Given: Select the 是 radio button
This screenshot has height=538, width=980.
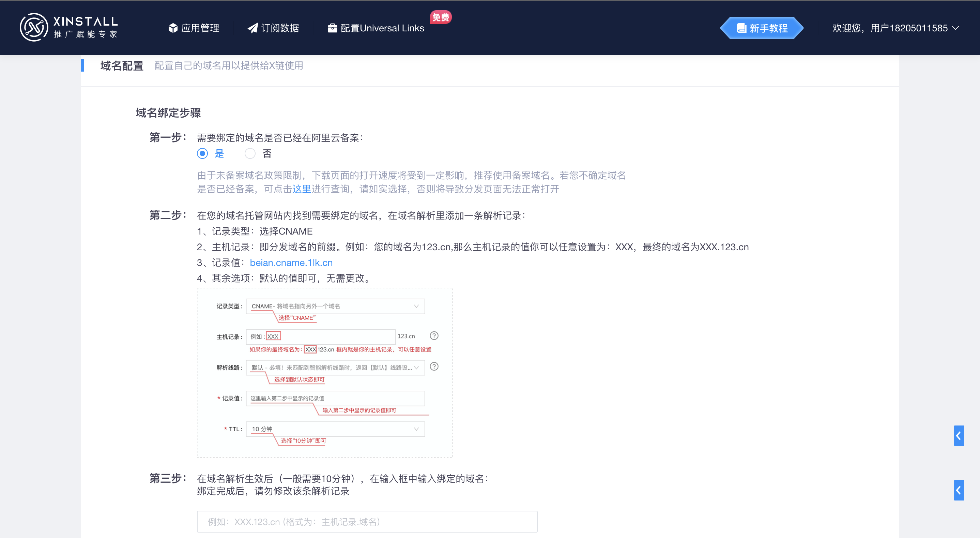Looking at the screenshot, I should point(202,153).
